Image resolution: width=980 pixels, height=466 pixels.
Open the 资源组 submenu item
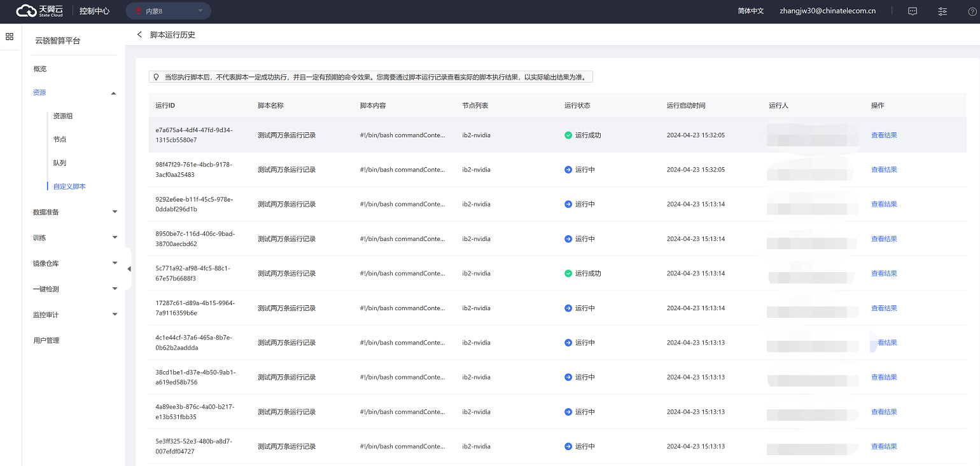click(63, 116)
